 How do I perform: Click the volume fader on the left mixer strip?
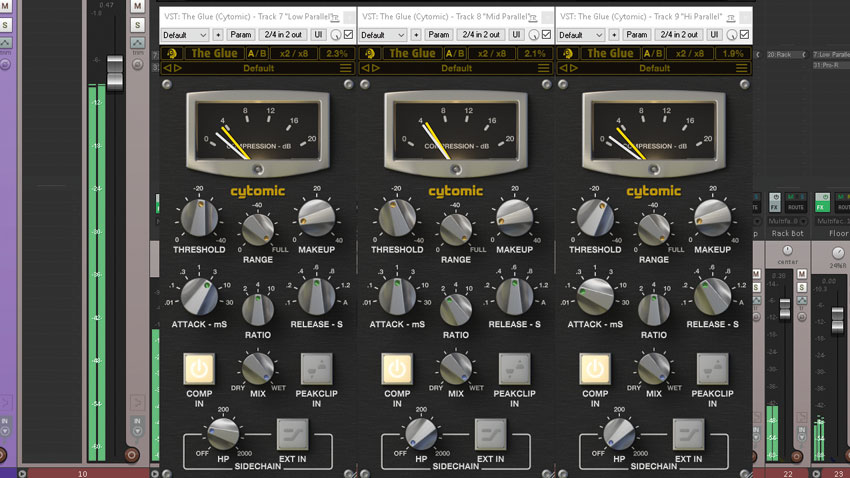coord(115,73)
